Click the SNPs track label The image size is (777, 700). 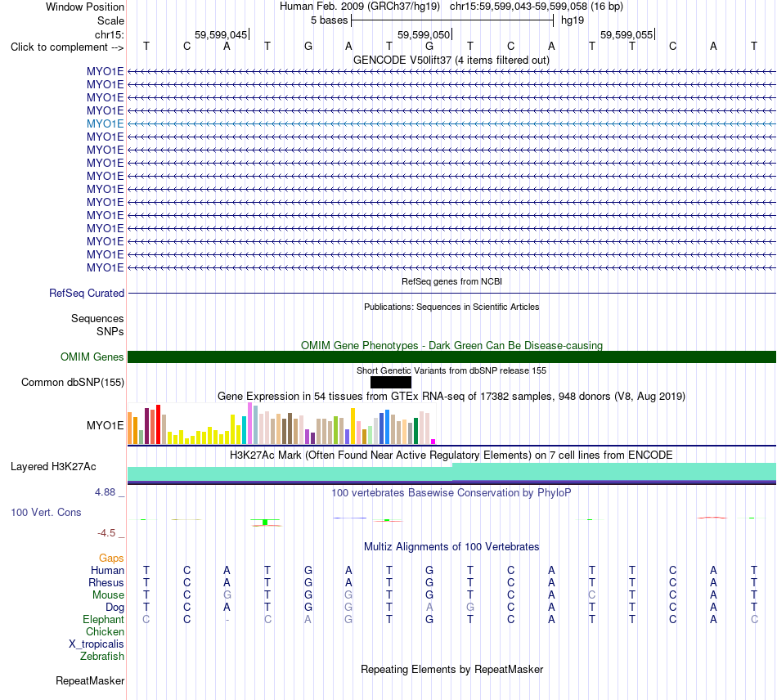(x=110, y=331)
